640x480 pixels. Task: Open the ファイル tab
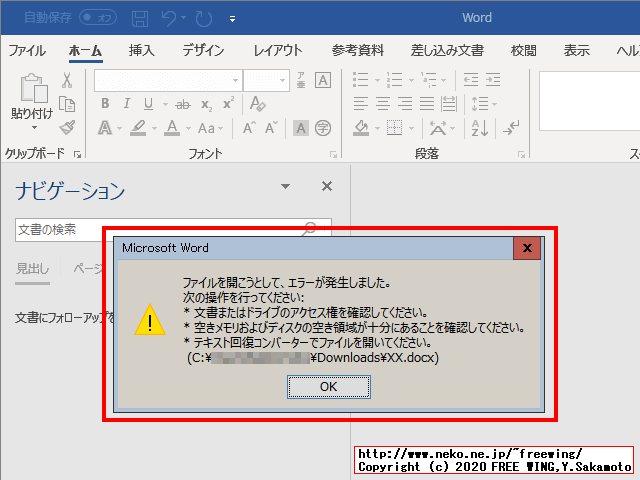point(27,51)
